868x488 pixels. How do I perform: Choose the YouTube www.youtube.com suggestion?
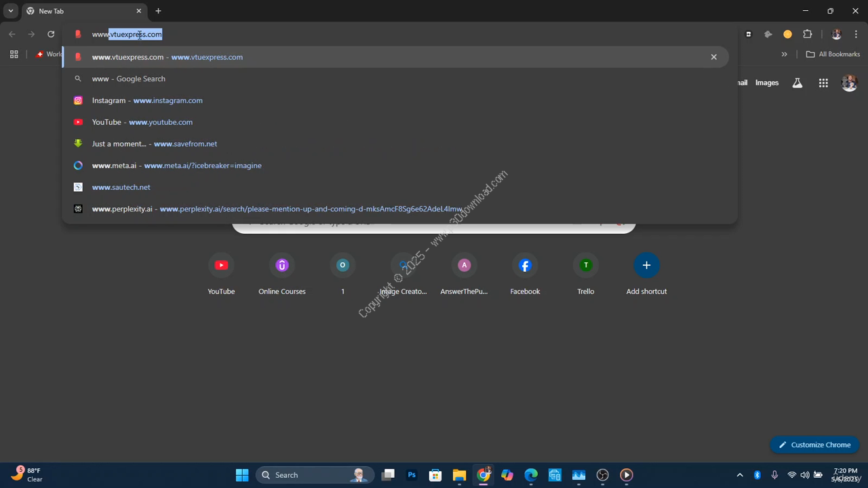[395, 122]
